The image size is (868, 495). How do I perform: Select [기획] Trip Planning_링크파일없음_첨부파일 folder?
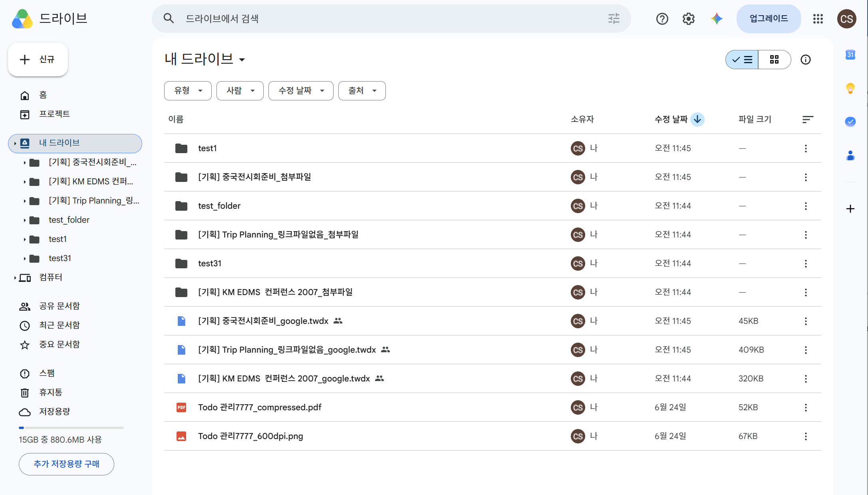coord(493,235)
